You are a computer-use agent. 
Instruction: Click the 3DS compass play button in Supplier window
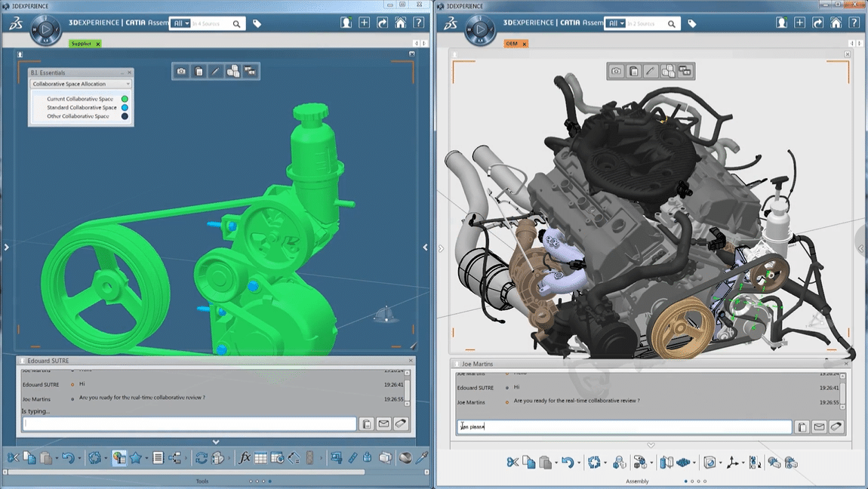pyautogui.click(x=46, y=29)
